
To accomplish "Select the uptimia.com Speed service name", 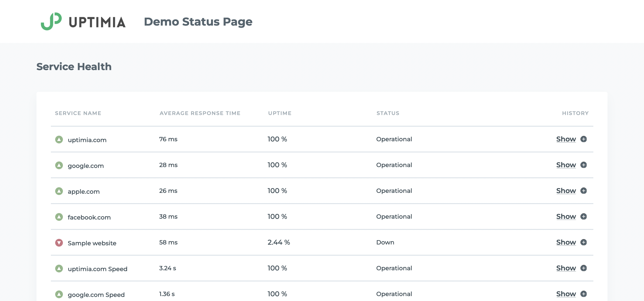I will (x=97, y=269).
